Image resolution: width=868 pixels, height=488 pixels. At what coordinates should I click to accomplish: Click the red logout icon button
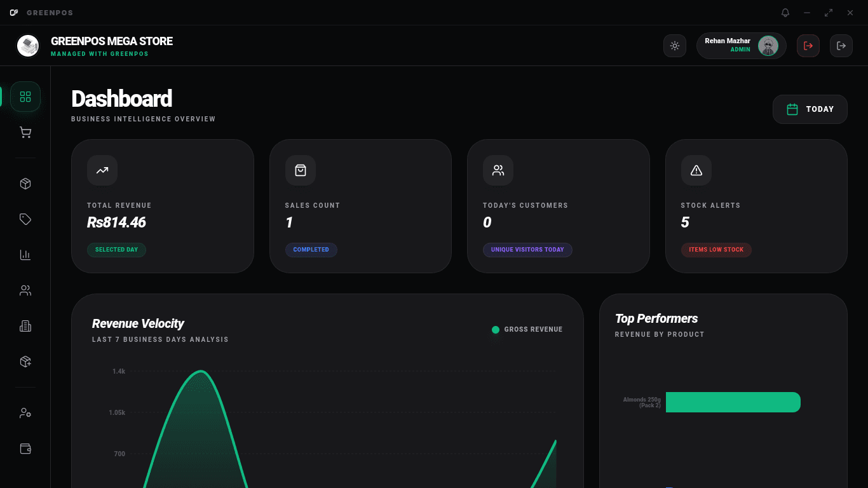[808, 46]
